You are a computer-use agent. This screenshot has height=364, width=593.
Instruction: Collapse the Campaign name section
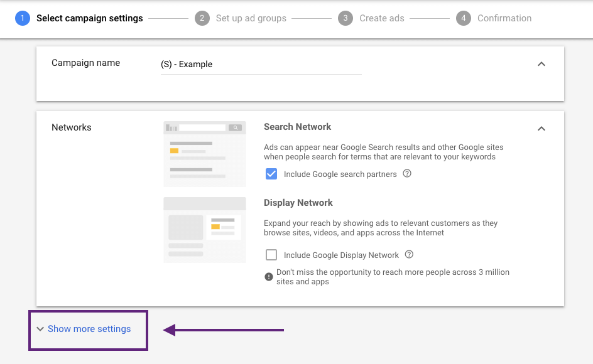pyautogui.click(x=541, y=64)
